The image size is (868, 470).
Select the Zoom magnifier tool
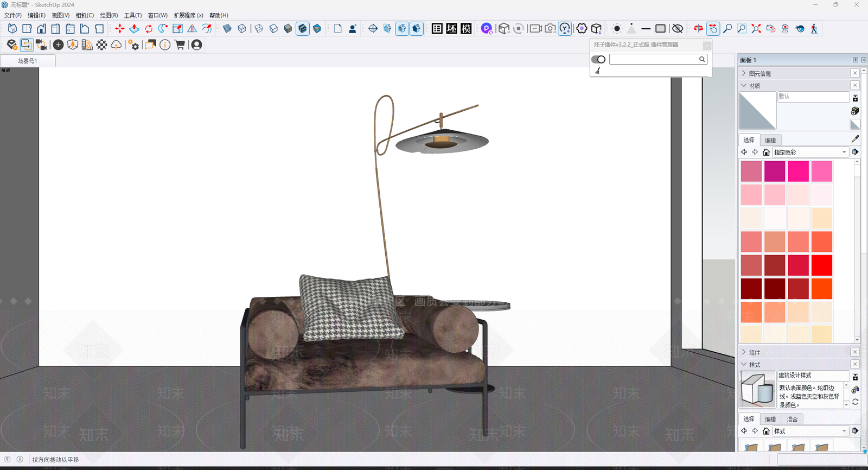(x=727, y=29)
